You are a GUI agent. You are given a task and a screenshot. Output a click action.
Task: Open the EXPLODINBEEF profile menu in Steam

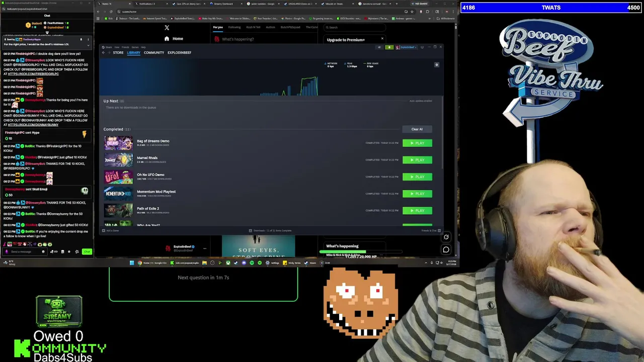point(180,53)
